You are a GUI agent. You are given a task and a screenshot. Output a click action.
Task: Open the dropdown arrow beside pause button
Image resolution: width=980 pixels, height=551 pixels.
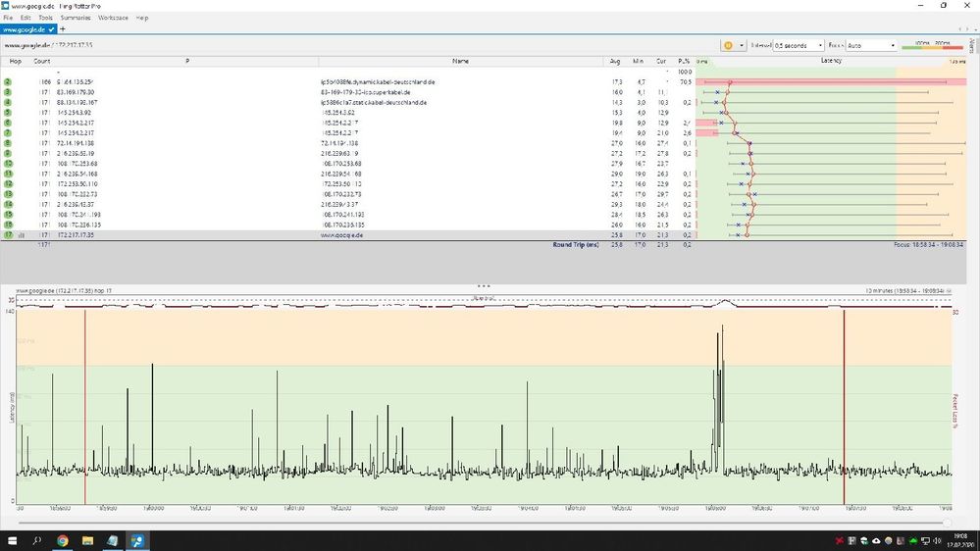click(x=742, y=45)
